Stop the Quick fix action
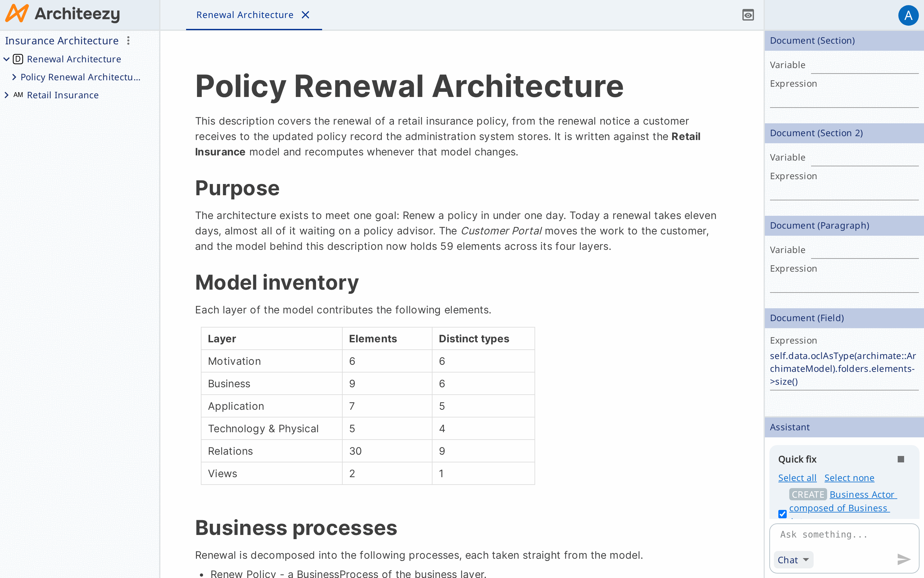This screenshot has width=924, height=578. 901,459
